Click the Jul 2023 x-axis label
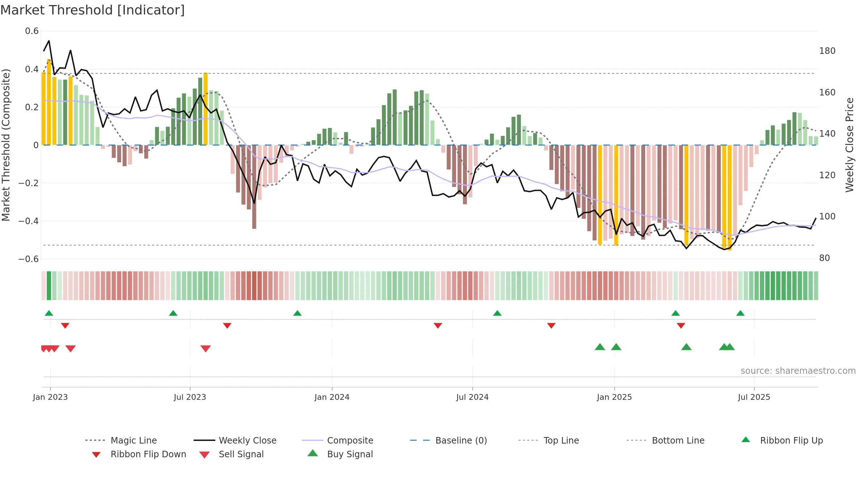Viewport: 868px width, 488px height. tap(190, 397)
